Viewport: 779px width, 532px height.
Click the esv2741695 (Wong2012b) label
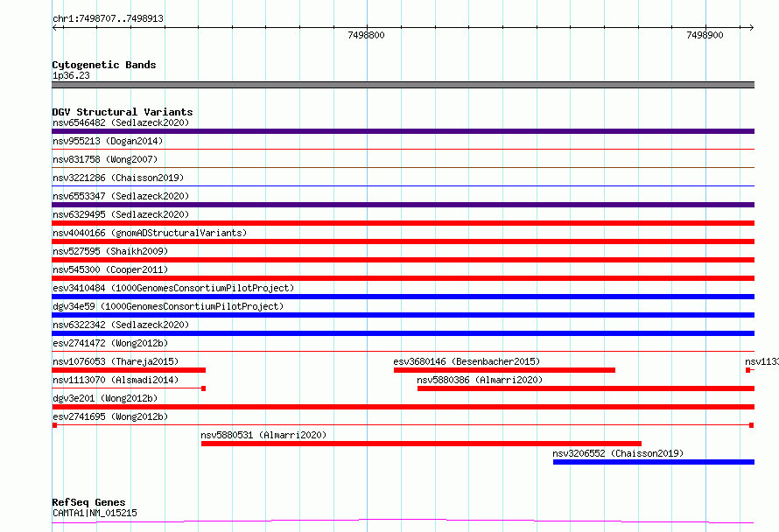[110, 416]
